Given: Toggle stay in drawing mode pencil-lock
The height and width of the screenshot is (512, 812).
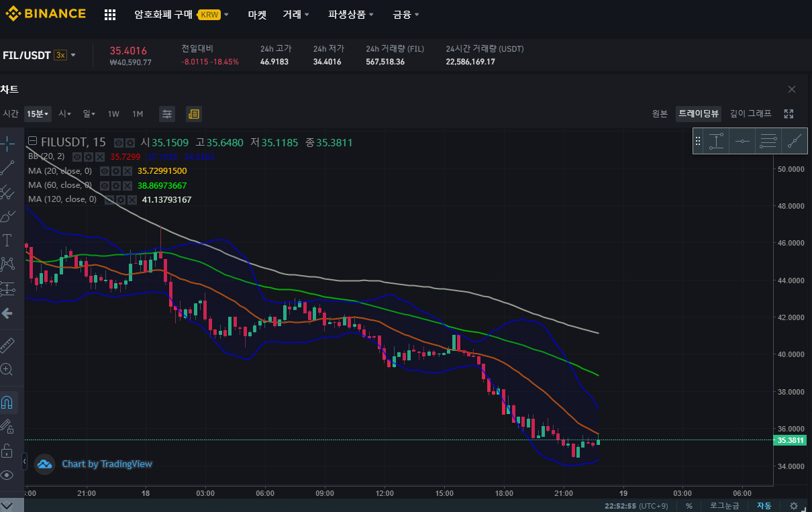Looking at the screenshot, I should (x=7, y=427).
